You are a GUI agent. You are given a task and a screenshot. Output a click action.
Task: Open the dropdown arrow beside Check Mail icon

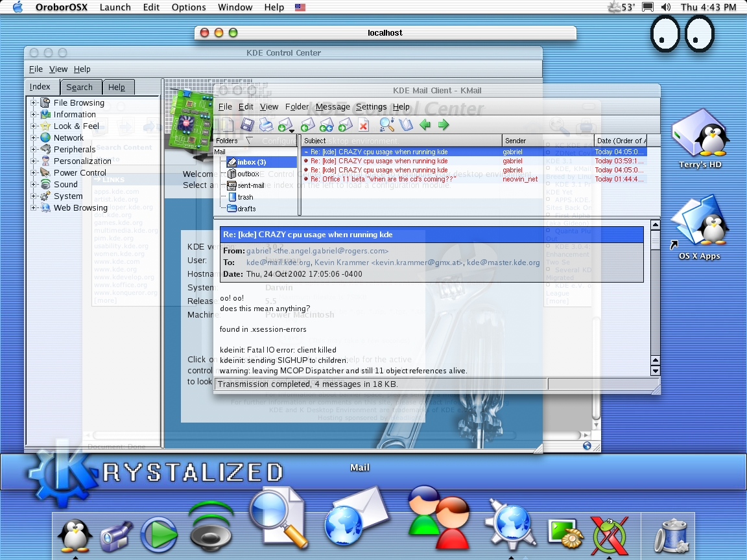[292, 130]
